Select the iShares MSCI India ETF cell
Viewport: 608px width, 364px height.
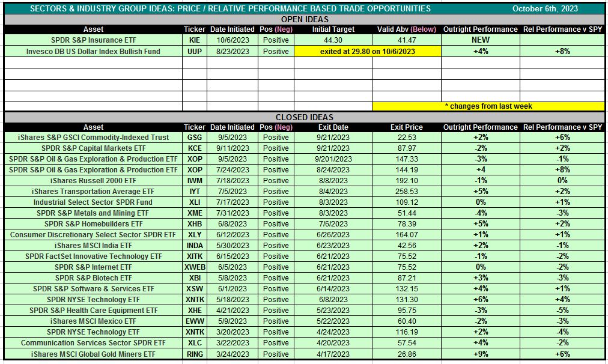tap(93, 246)
